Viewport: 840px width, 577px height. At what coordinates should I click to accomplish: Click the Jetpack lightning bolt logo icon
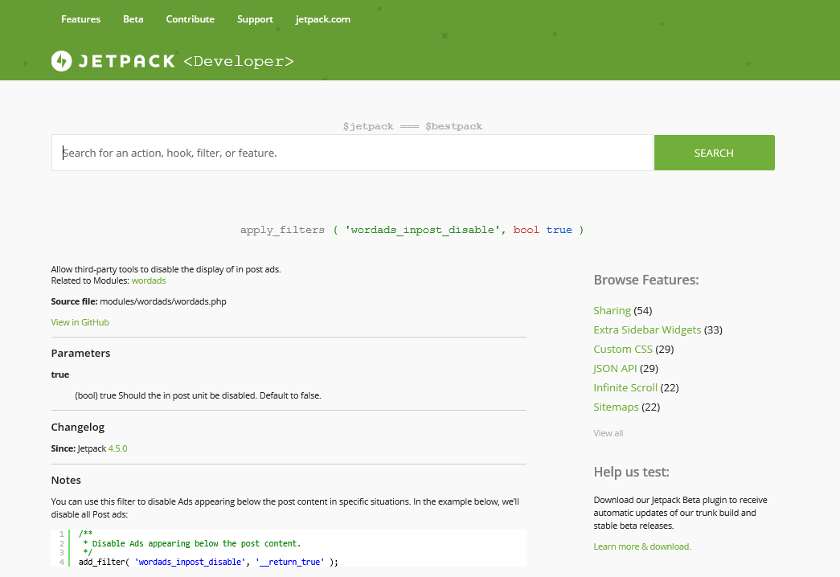point(62,61)
